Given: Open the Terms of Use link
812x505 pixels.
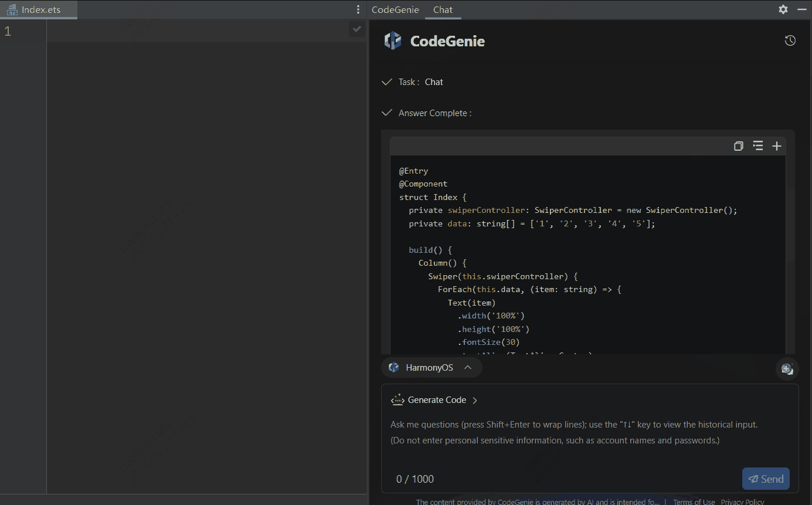Looking at the screenshot, I should (694, 501).
